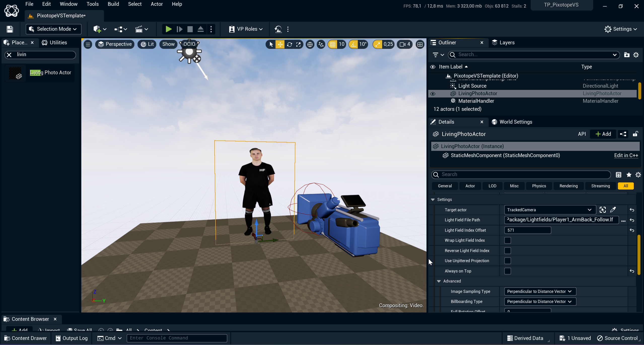This screenshot has height=345, width=644.
Task: Select the rotate transform tool
Action: 289,45
